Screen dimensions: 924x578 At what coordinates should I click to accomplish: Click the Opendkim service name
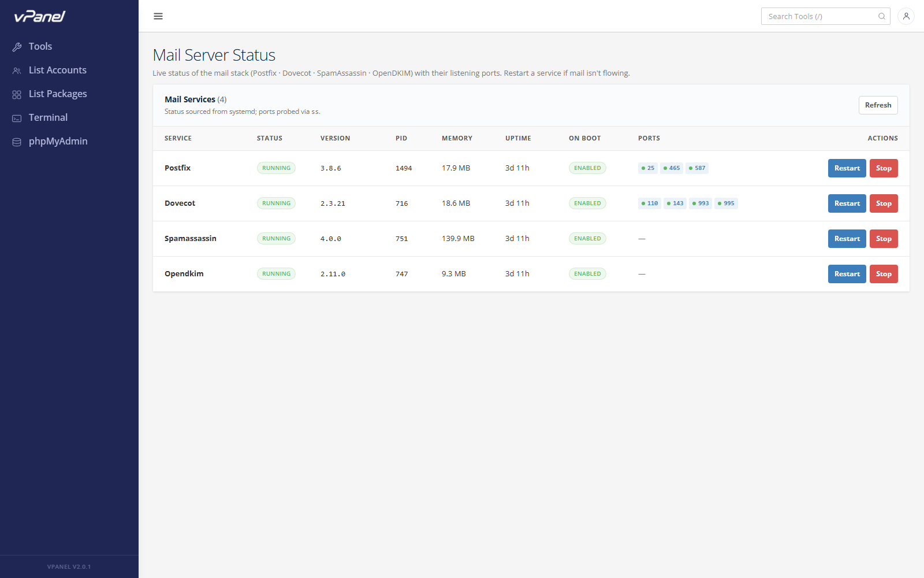point(184,273)
